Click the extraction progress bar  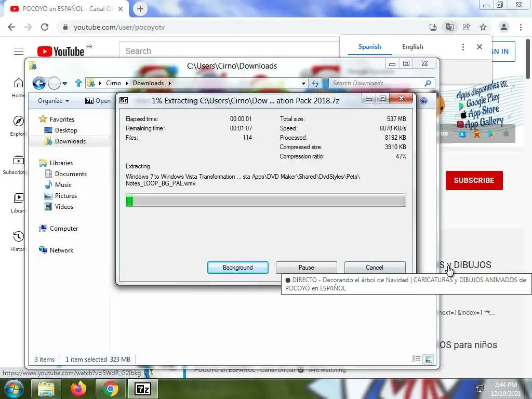(x=265, y=200)
